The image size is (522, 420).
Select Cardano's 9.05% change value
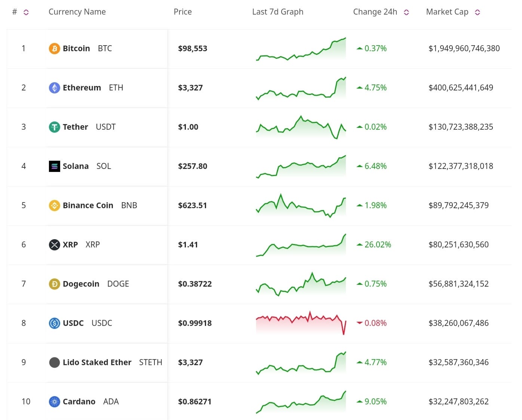click(375, 402)
